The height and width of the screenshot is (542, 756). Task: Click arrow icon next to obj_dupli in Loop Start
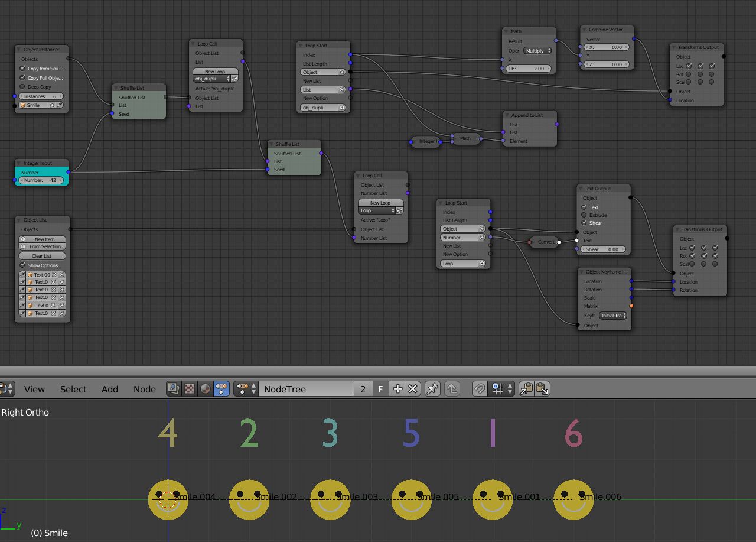341,108
